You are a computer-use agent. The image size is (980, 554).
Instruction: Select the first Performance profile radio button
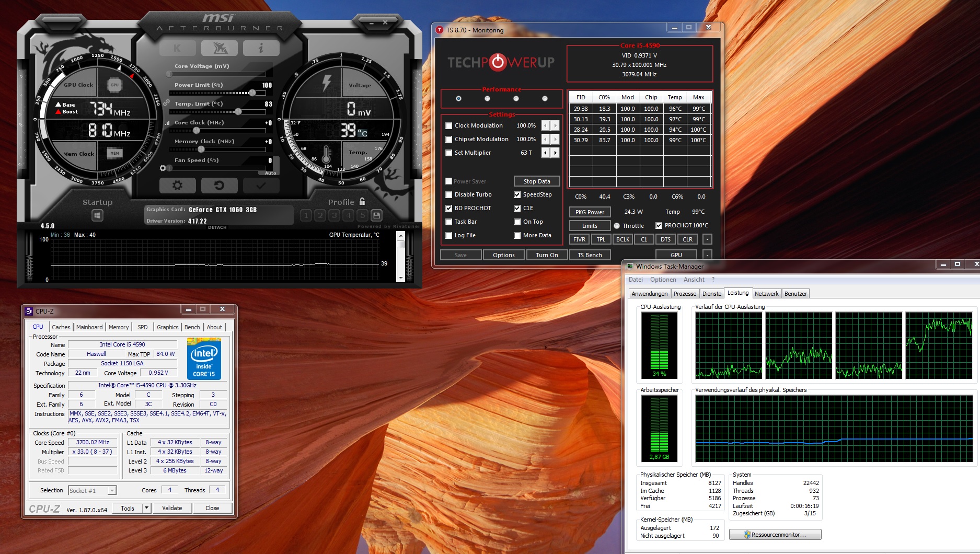(458, 98)
